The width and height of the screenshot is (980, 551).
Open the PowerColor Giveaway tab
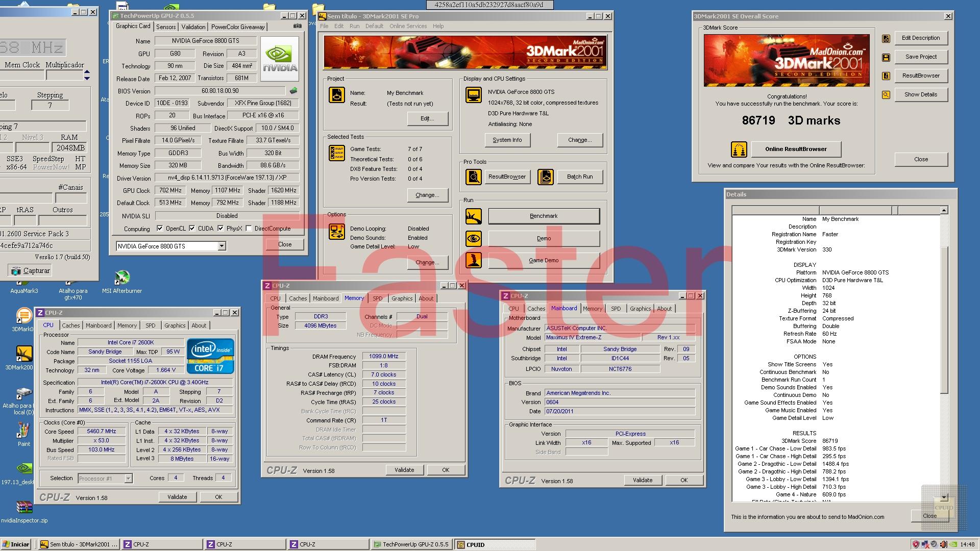[x=238, y=27]
